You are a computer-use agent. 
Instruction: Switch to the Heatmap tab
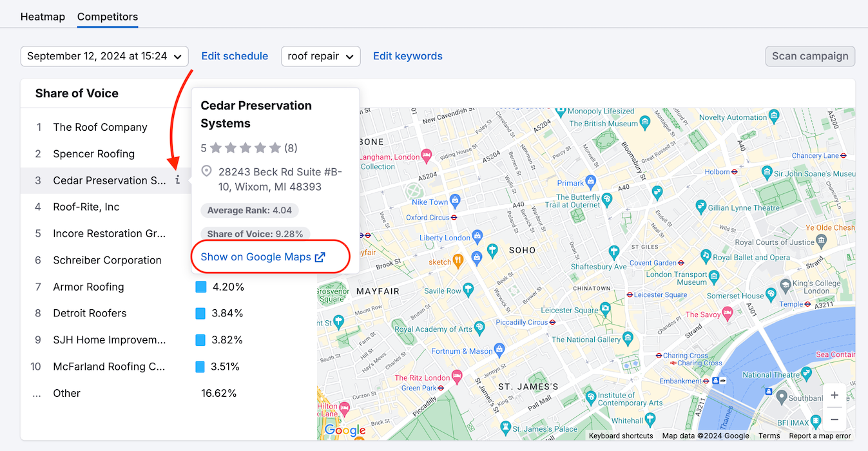tap(43, 17)
